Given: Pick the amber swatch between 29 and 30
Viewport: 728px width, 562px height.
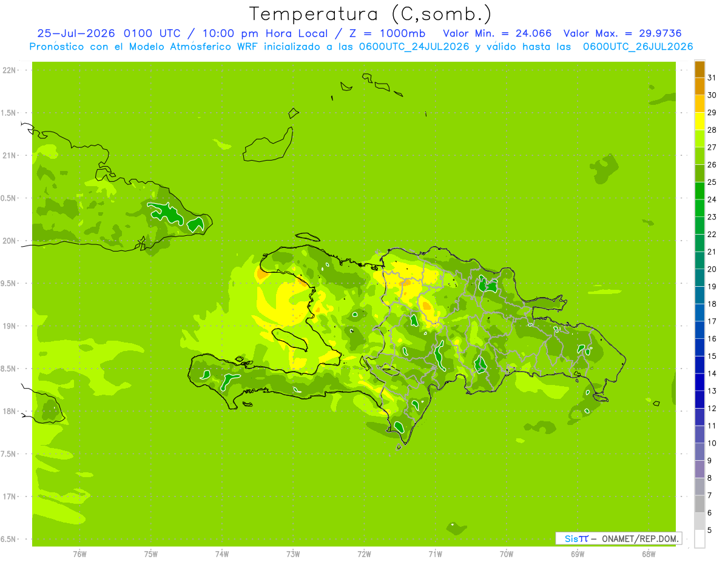Looking at the screenshot, I should pyautogui.click(x=699, y=104).
